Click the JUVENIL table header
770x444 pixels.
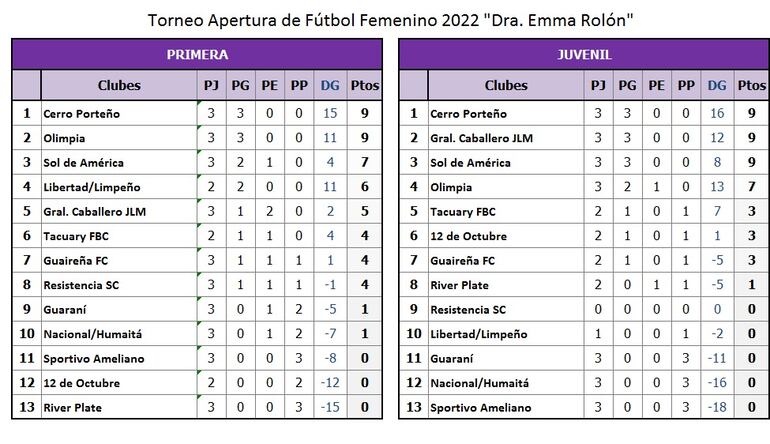pyautogui.click(x=584, y=55)
